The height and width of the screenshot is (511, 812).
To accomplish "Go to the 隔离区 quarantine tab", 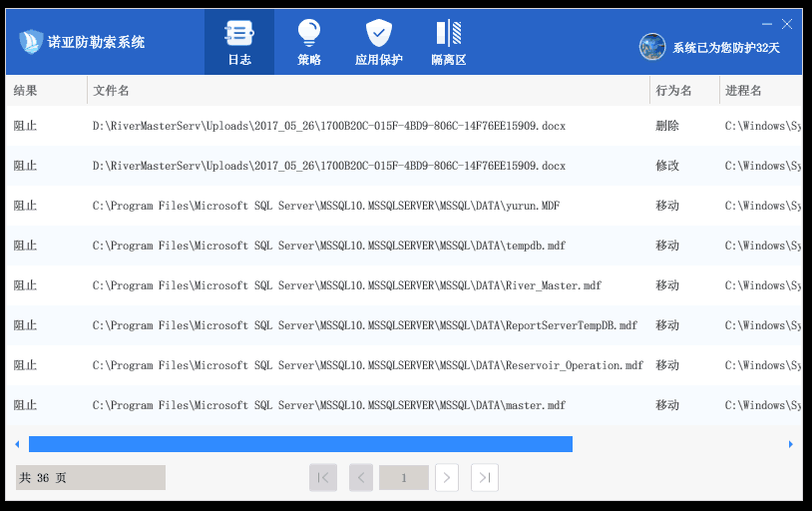I will pos(449,42).
